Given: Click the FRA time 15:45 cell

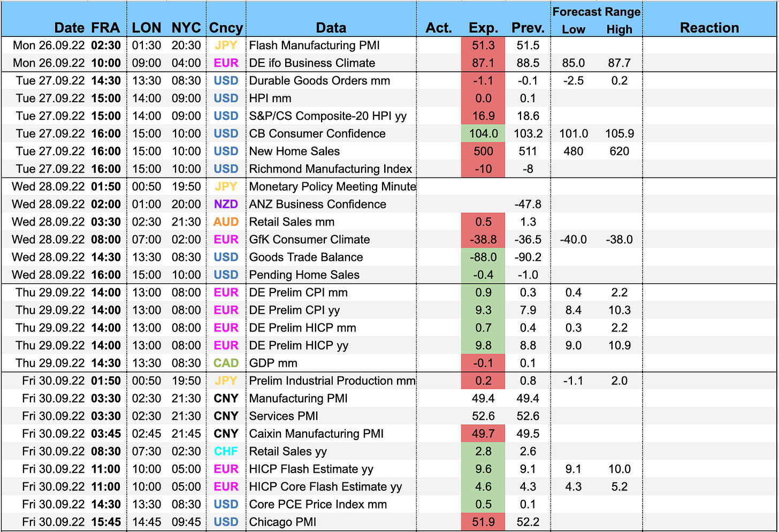Looking at the screenshot, I should [x=106, y=522].
